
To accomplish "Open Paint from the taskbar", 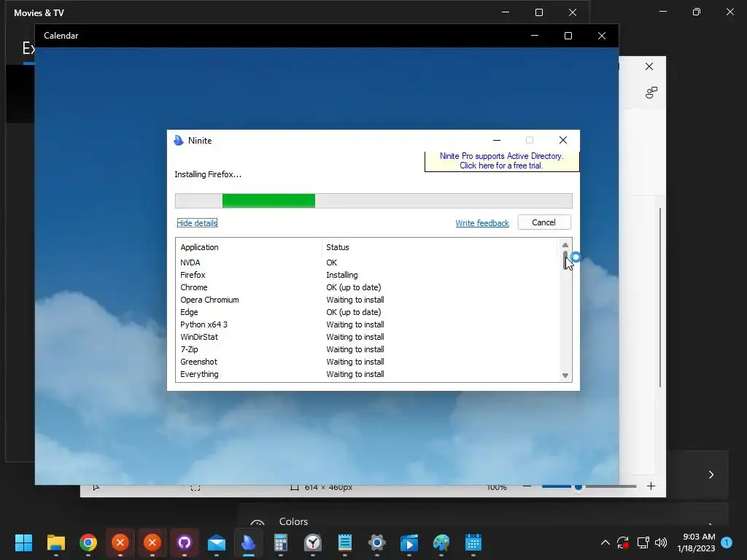I will pyautogui.click(x=441, y=542).
